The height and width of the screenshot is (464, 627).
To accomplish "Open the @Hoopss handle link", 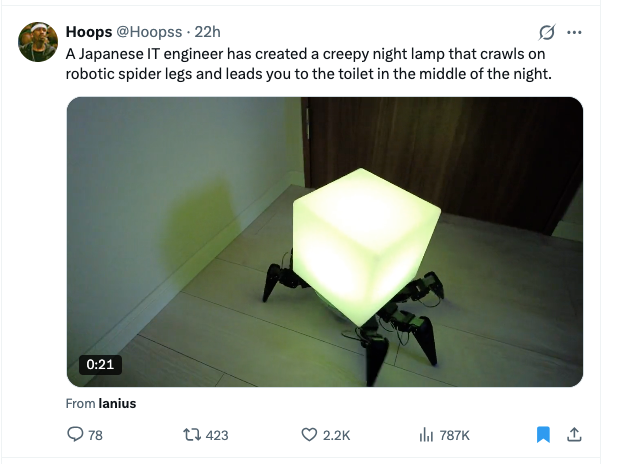I will [149, 32].
